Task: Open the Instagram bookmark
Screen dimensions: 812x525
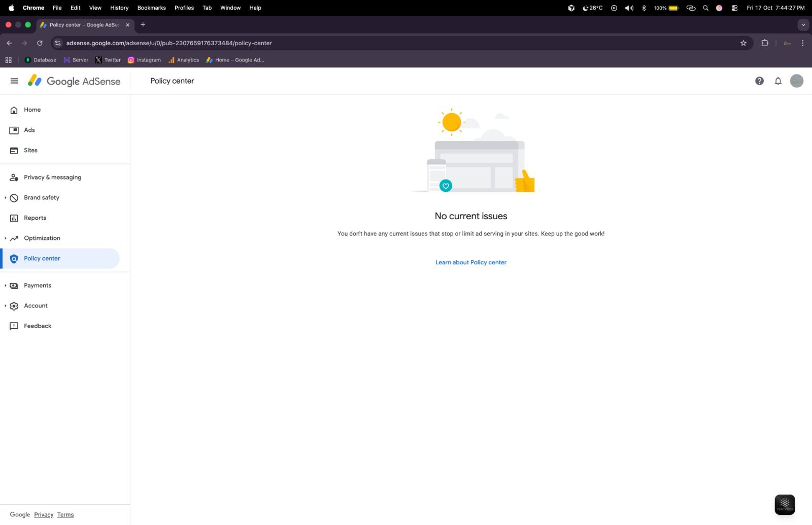Action: 145,60
